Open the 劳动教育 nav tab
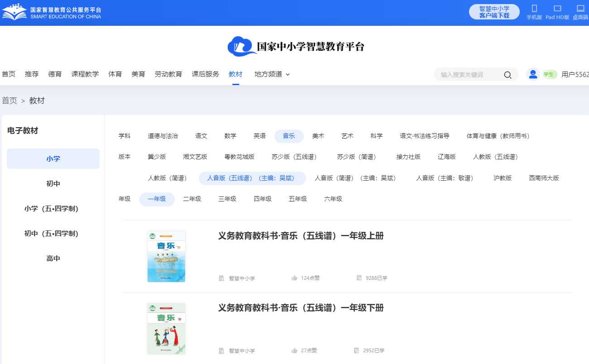This screenshot has height=364, width=589. pos(168,74)
